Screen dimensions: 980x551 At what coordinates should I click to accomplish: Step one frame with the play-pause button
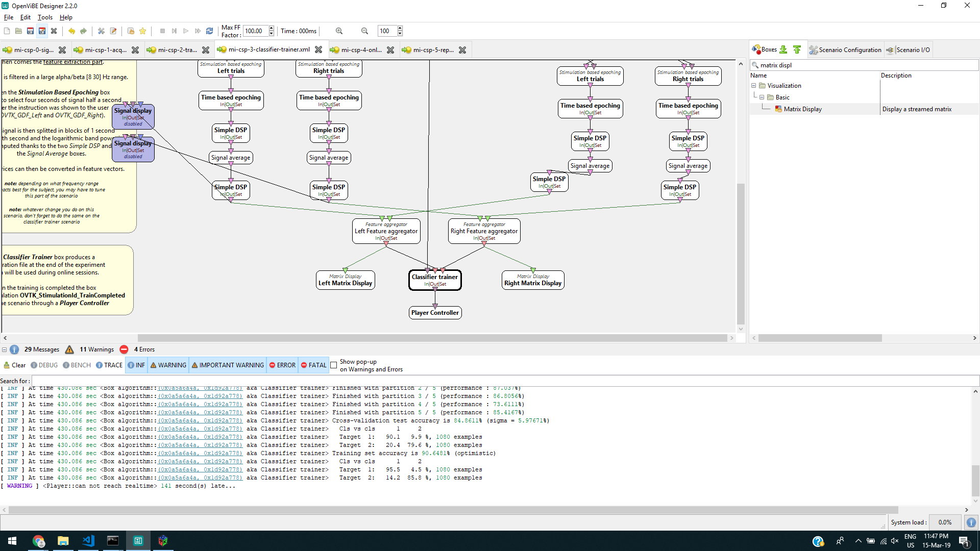[174, 31]
